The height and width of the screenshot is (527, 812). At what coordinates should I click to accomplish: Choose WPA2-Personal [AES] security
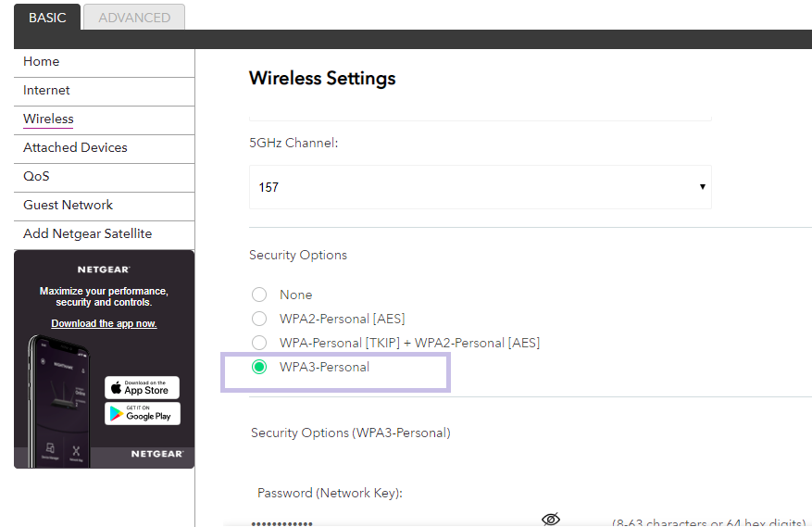(x=259, y=319)
